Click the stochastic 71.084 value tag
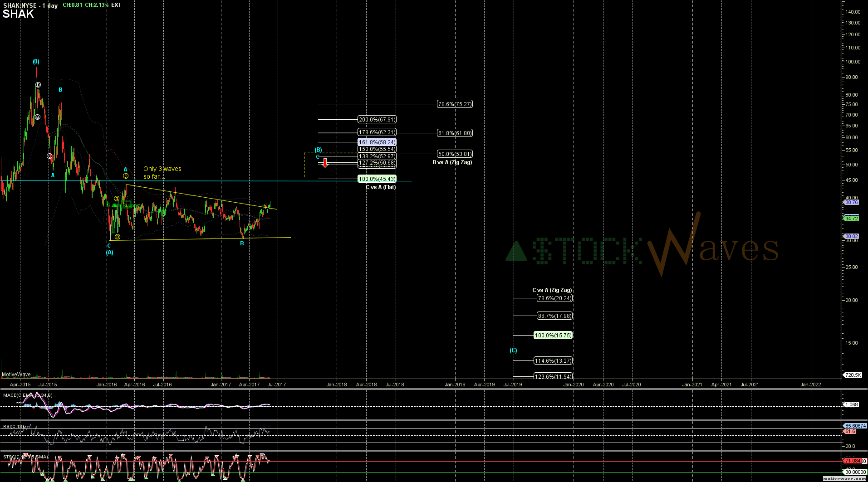Viewport: 868px width, 482px height. pos(852,461)
